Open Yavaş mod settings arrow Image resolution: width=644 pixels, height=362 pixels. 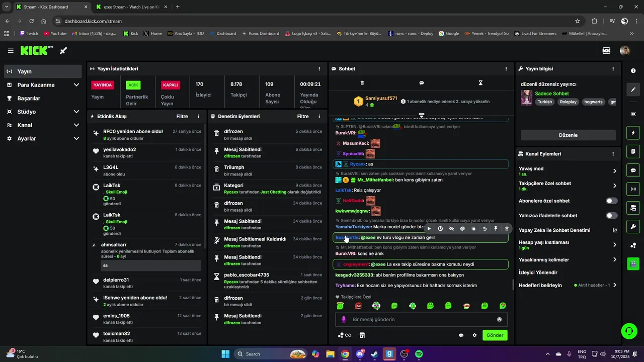click(x=614, y=171)
